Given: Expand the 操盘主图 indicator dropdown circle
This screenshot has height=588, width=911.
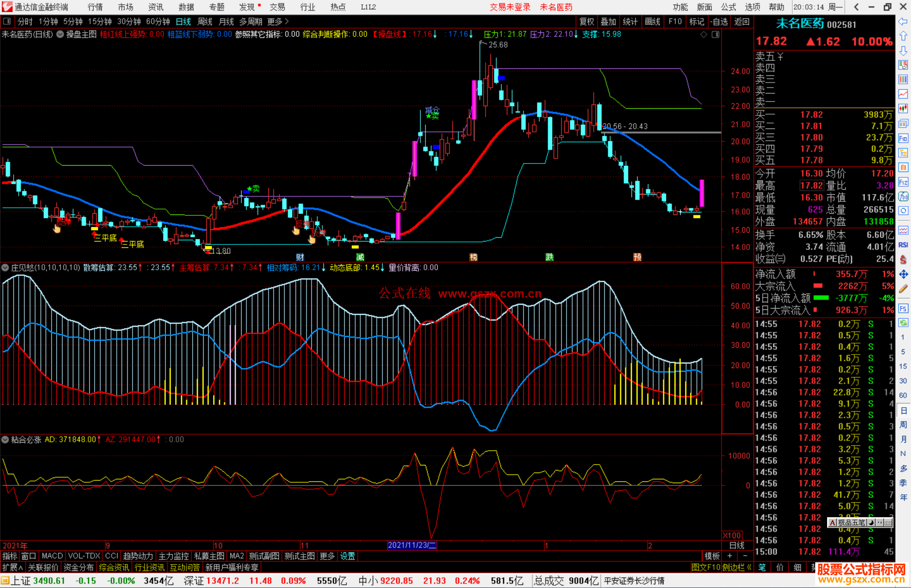Looking at the screenshot, I should [60, 35].
